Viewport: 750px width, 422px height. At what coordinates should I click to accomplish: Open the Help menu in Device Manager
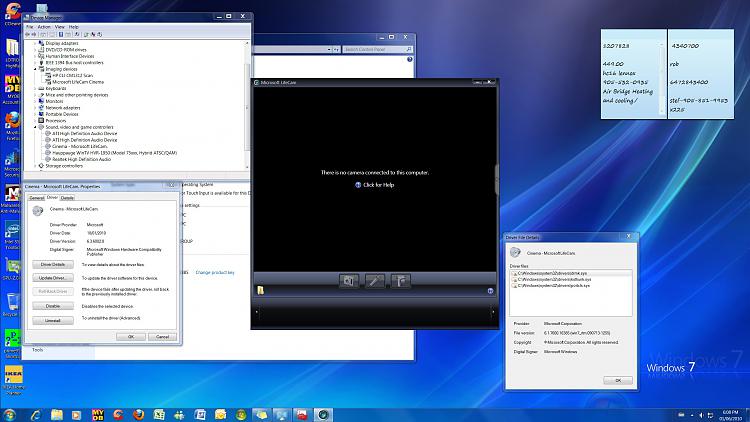(x=74, y=27)
